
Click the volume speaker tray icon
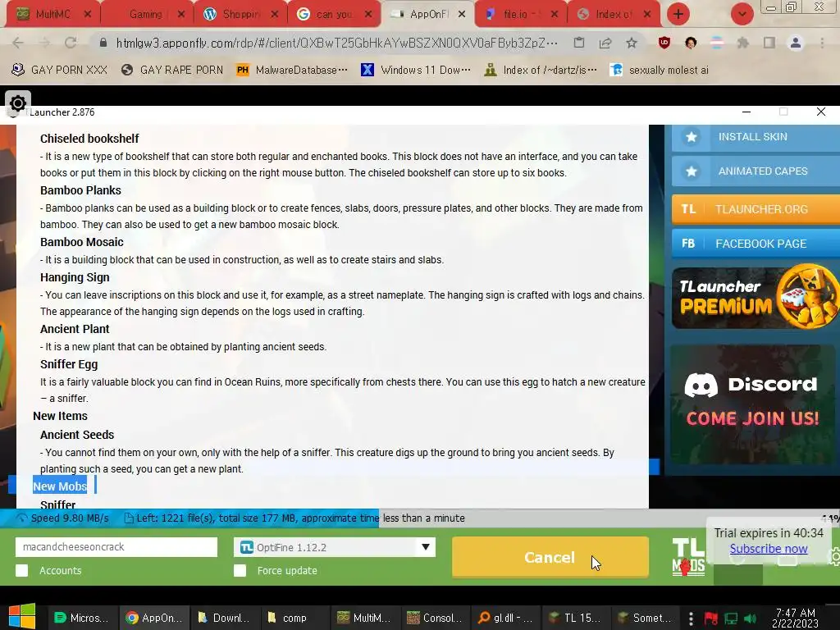[x=750, y=619]
